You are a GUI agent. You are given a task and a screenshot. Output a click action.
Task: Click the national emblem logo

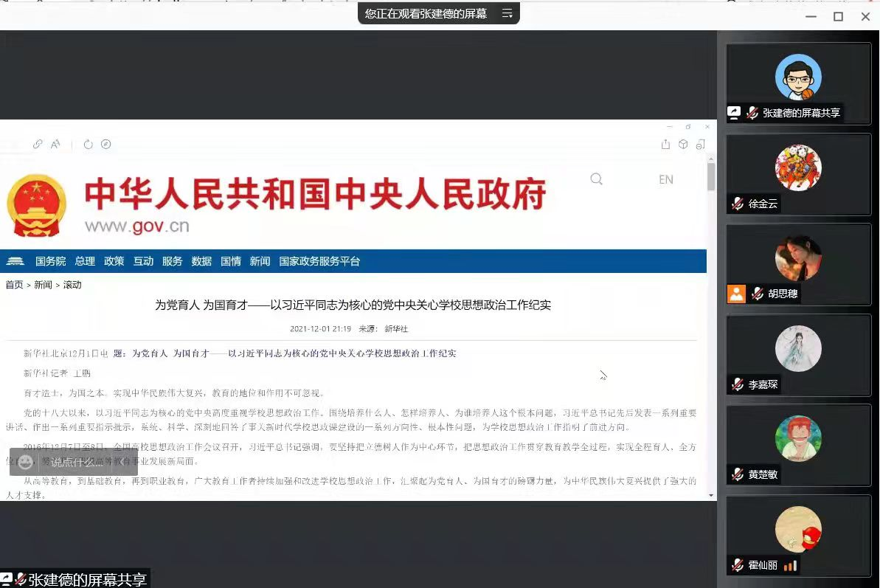click(x=36, y=205)
